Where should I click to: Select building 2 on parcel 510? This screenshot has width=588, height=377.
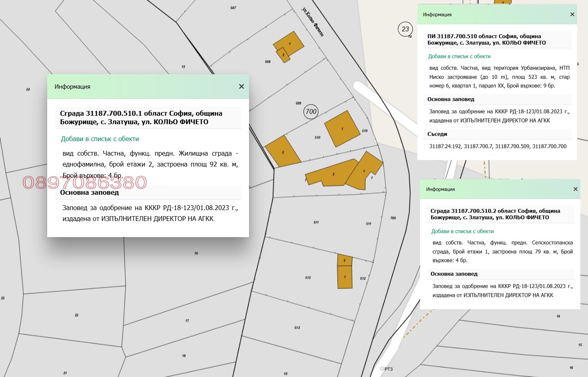tap(283, 151)
